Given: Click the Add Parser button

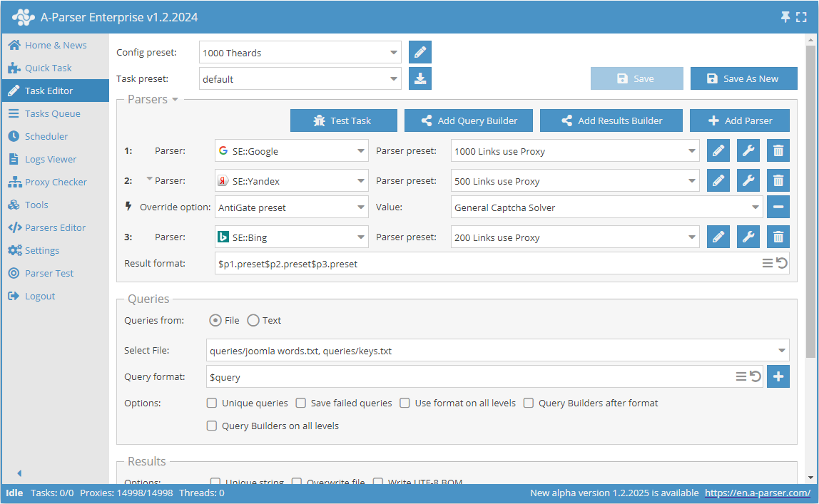Looking at the screenshot, I should 739,120.
